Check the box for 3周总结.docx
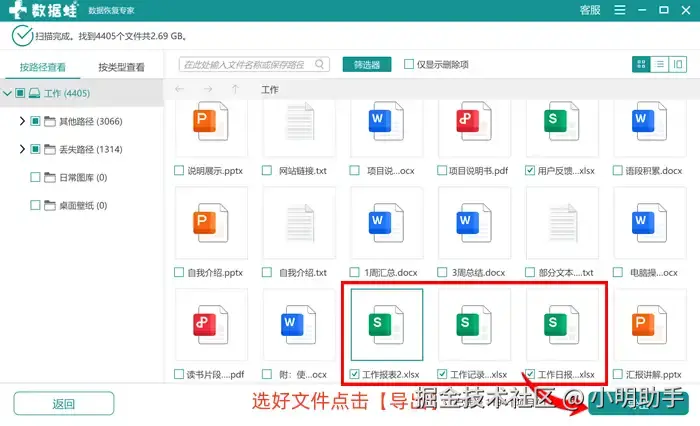Image resolution: width=700 pixels, height=426 pixels. click(442, 272)
